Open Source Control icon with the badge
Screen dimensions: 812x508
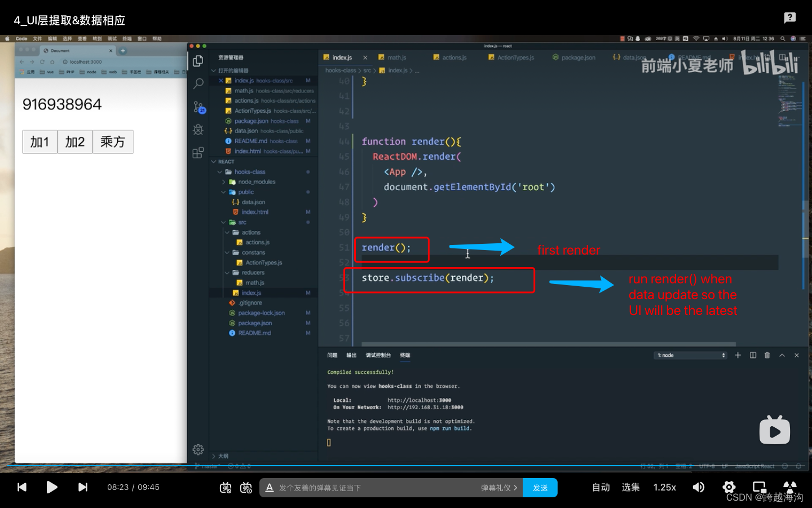coord(198,107)
